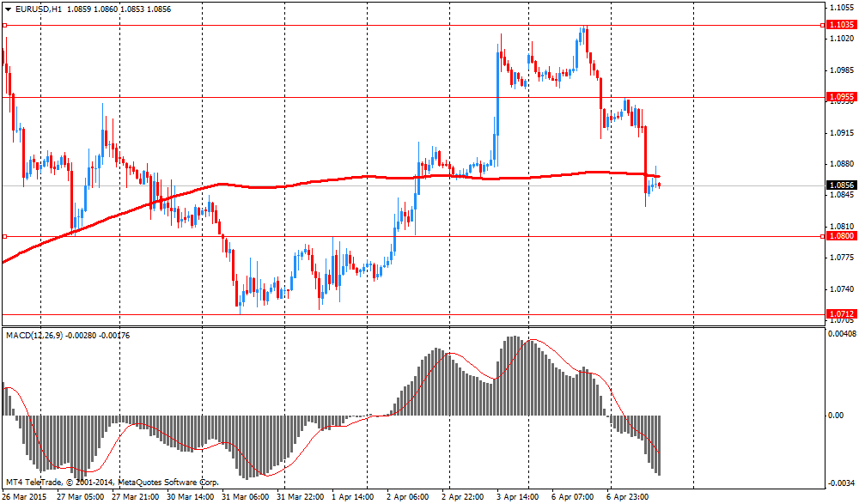Select the left handle of the 1.1035 line
859x504 pixels.
click(x=4, y=25)
